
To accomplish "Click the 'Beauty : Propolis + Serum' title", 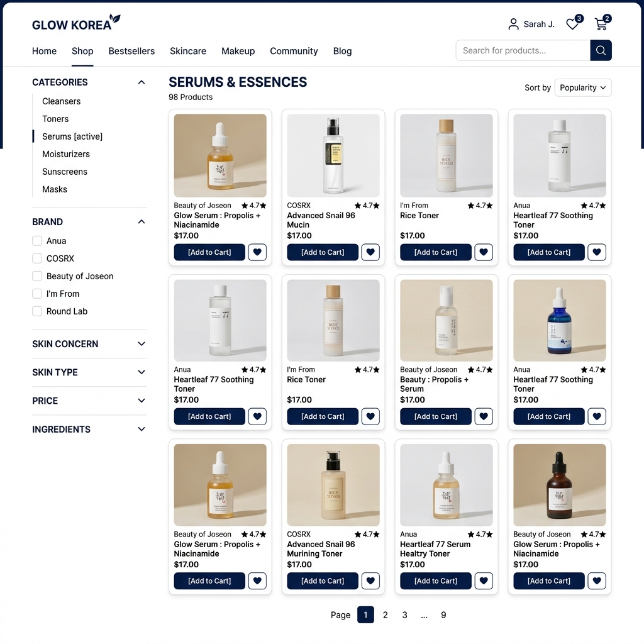I will tap(434, 384).
